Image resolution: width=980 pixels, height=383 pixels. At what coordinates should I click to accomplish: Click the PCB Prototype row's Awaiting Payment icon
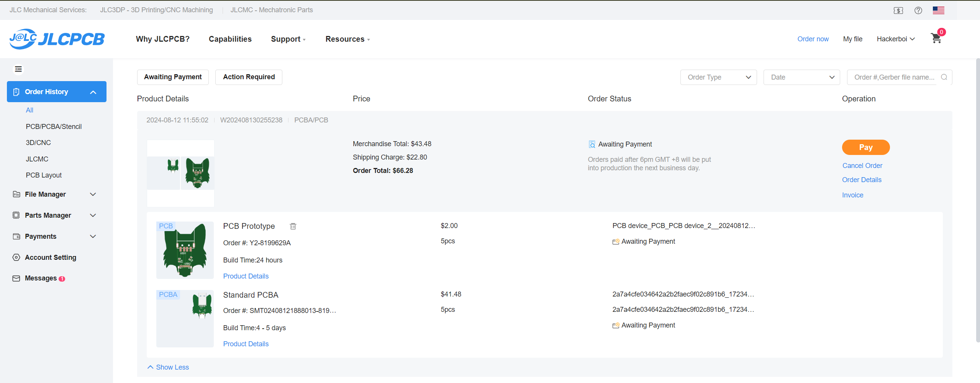[616, 242]
